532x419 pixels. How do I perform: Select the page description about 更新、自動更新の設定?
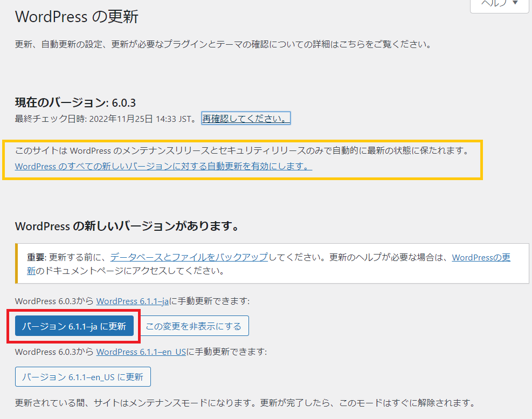tap(224, 44)
